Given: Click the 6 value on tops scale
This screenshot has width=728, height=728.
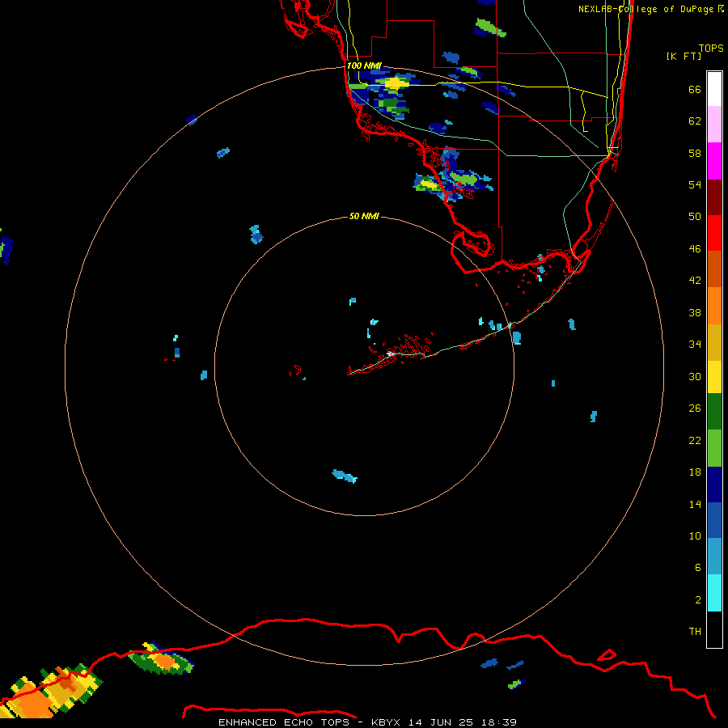Looking at the screenshot, I should [x=697, y=567].
